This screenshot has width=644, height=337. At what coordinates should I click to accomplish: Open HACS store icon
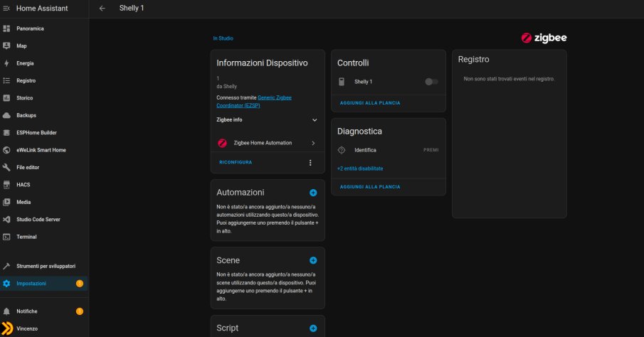pos(6,185)
